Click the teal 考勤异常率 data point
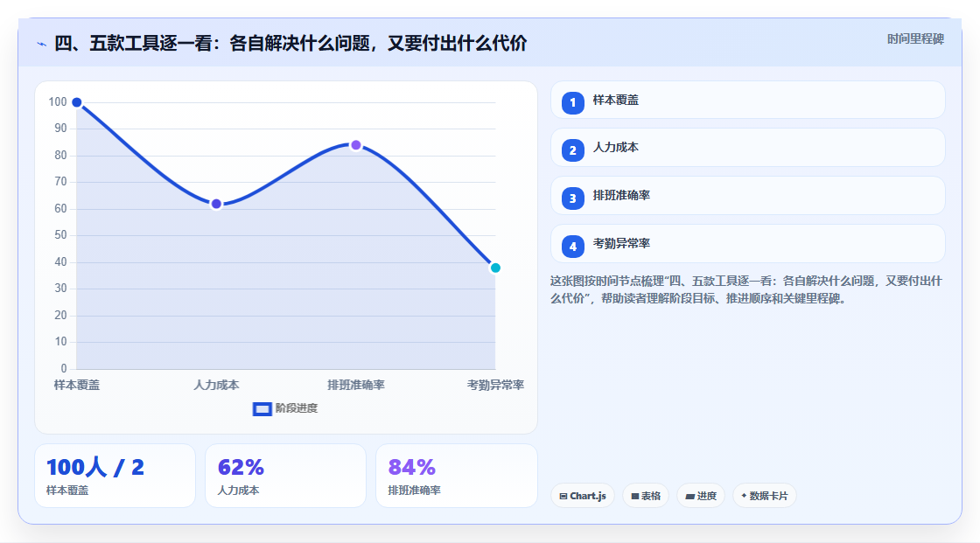The height and width of the screenshot is (543, 980). 495,268
